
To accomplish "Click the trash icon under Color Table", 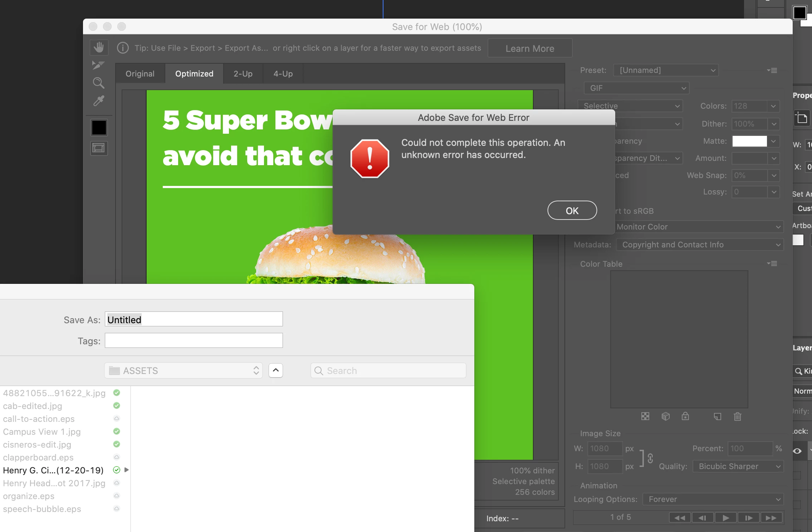I will click(737, 417).
